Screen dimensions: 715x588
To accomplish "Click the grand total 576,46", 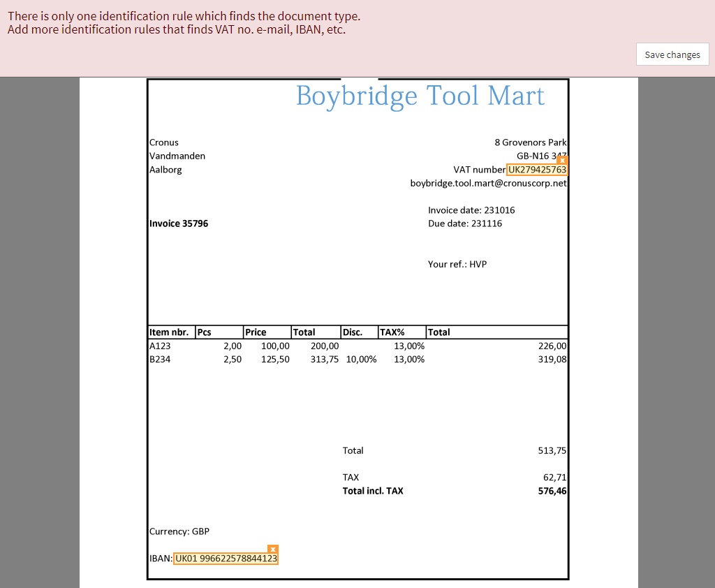I will [552, 492].
